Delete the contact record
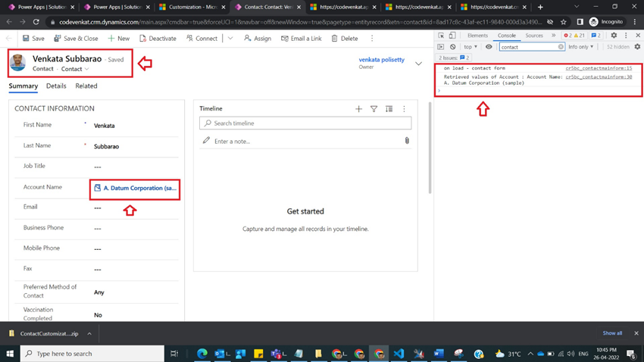644x362 pixels. tap(345, 38)
